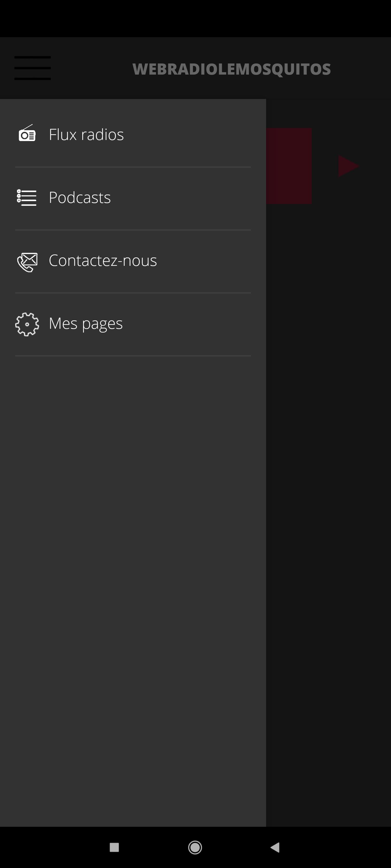
Task: Tap the hamburger menu icon
Action: pyautogui.click(x=32, y=68)
